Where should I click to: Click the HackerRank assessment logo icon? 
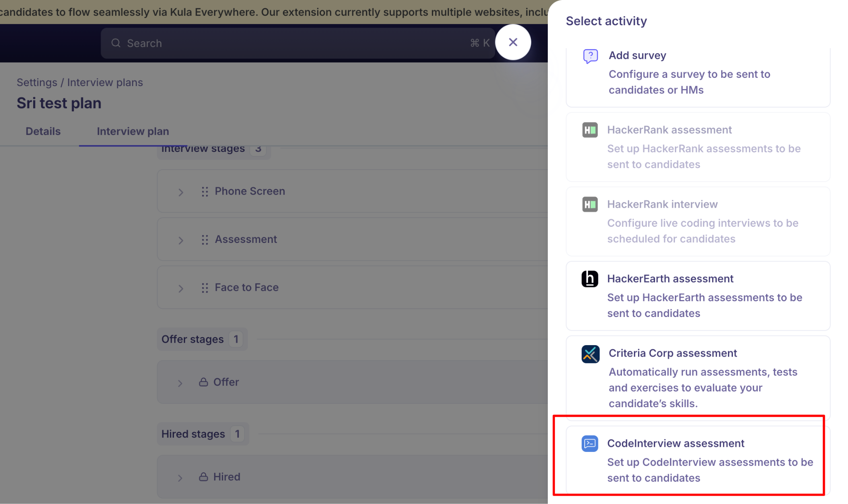(x=590, y=130)
